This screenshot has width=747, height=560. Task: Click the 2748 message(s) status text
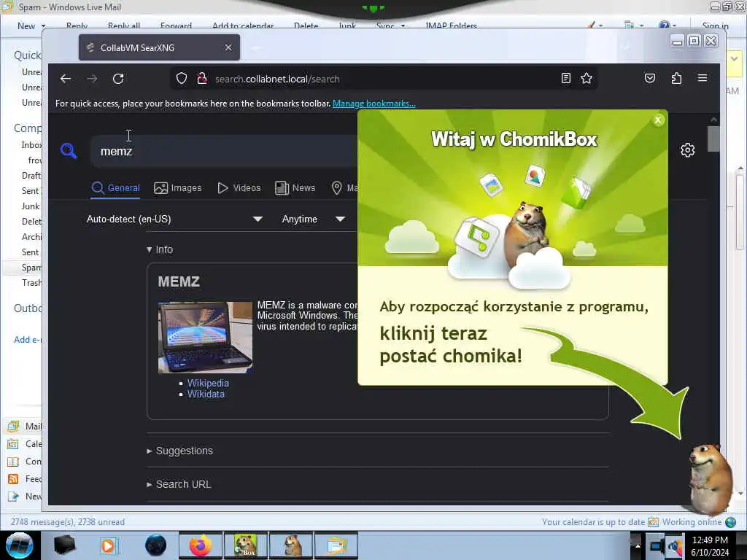click(x=68, y=522)
